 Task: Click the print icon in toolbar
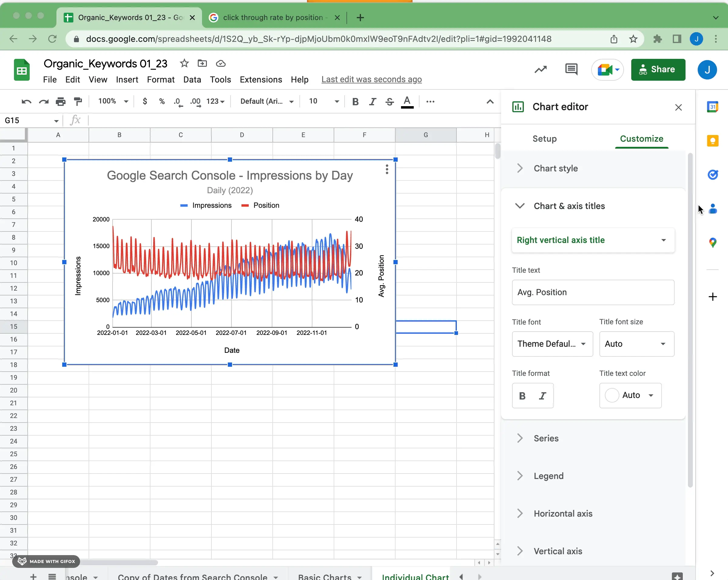tap(60, 101)
